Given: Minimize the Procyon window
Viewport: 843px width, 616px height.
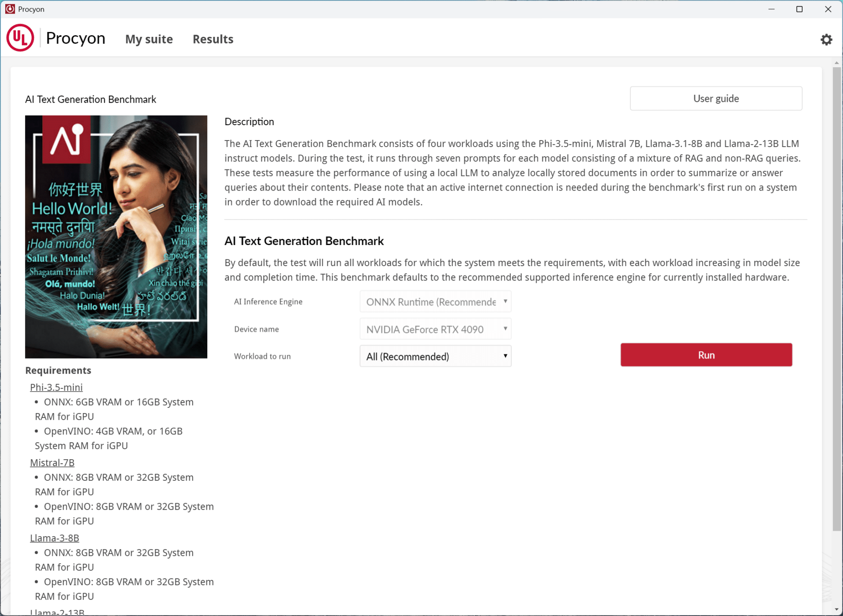Looking at the screenshot, I should point(771,9).
